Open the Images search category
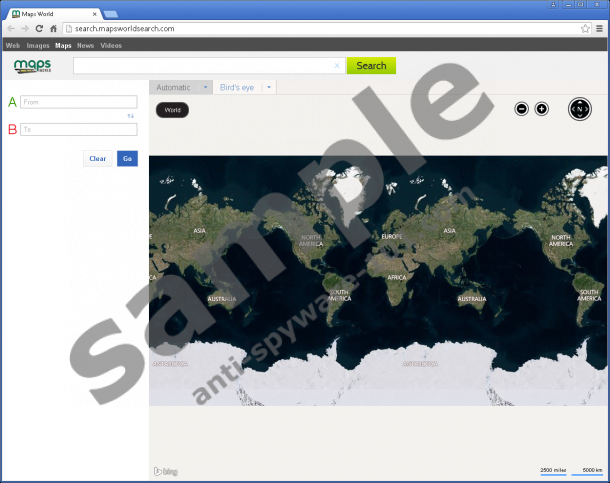This screenshot has width=610, height=483. click(x=38, y=45)
